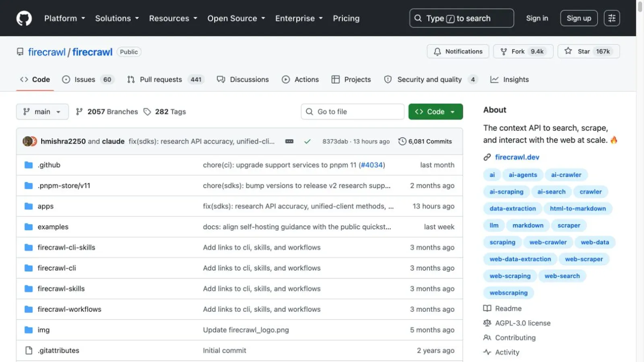Click the Sign in link
Viewport: 644px width, 362px height.
(537, 18)
